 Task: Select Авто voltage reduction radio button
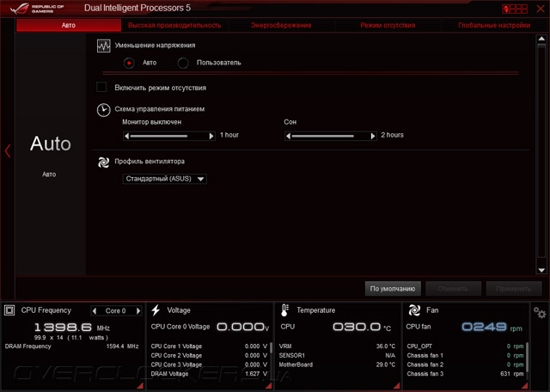(129, 63)
